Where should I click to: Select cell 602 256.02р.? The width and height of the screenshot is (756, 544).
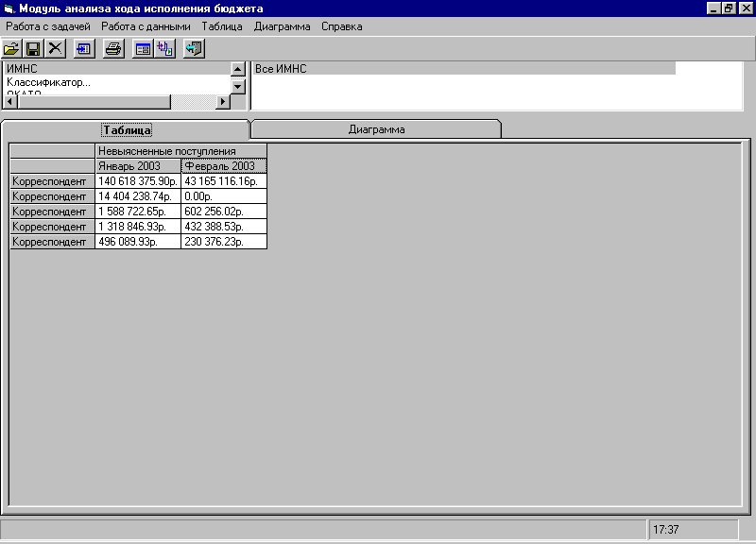(224, 212)
